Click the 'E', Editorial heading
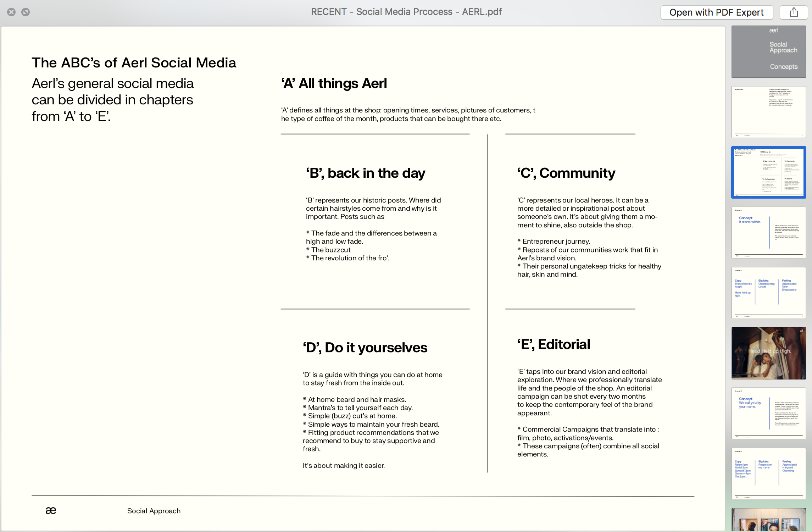 tap(554, 344)
